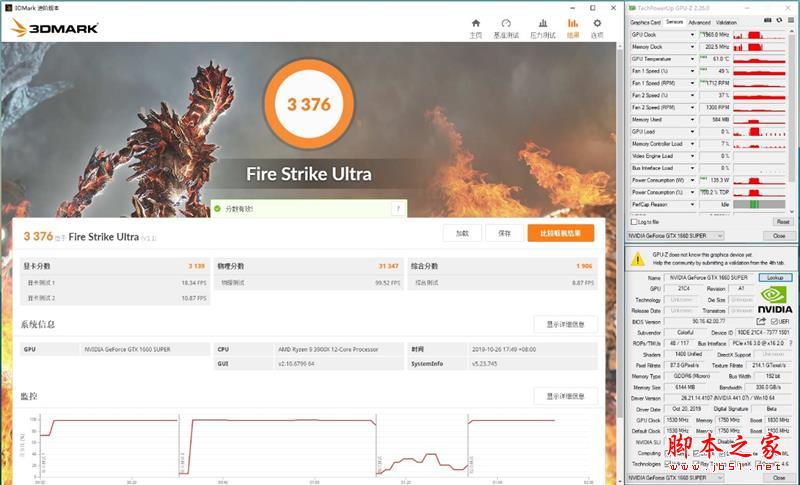Click the GPU Load sensor graph
The image size is (800, 485).
[759, 132]
